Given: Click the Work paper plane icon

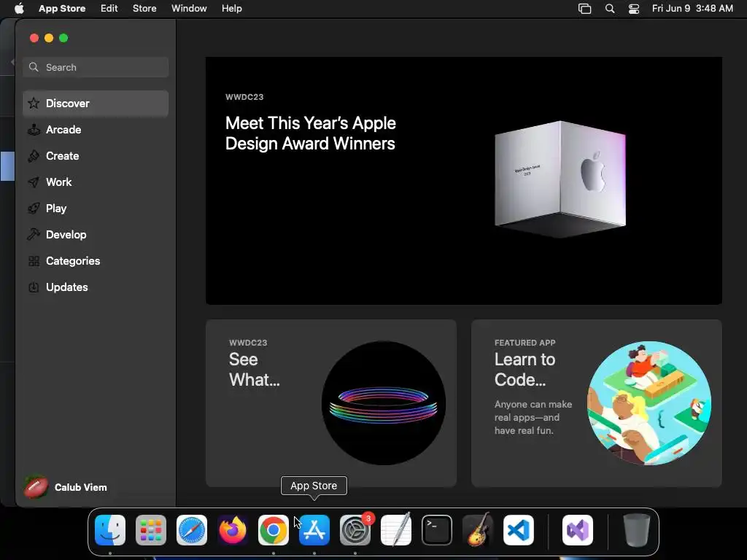Looking at the screenshot, I should click(34, 182).
